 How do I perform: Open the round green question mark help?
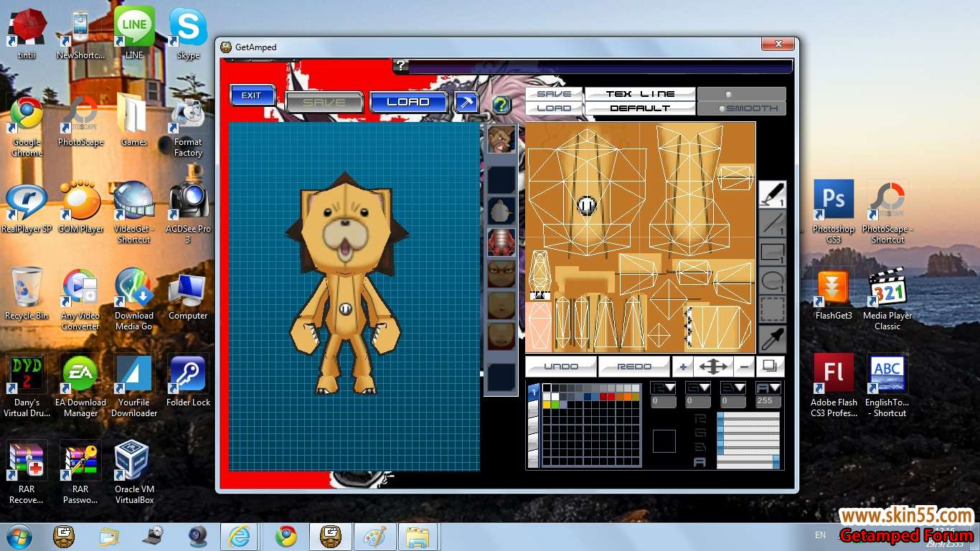point(501,105)
